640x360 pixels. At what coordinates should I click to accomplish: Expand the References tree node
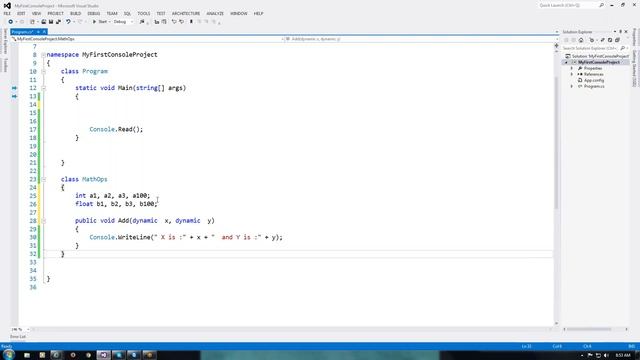click(572, 74)
